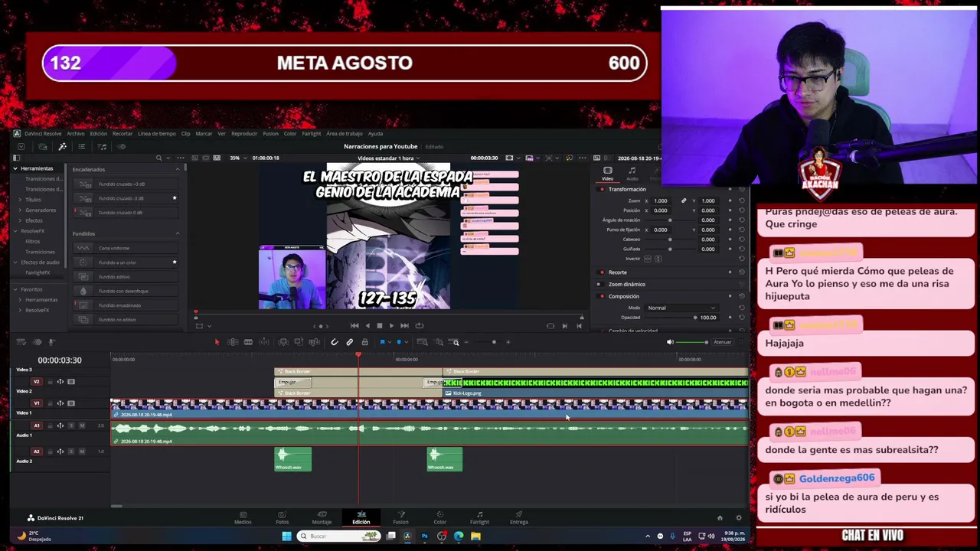
Task: Adjust the Ángulo de rotación slider
Action: [670, 220]
